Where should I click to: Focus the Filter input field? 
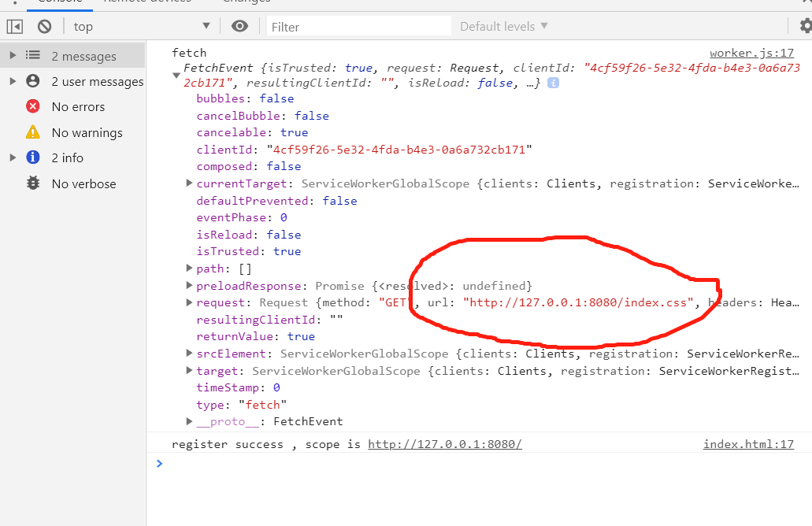pos(359,27)
